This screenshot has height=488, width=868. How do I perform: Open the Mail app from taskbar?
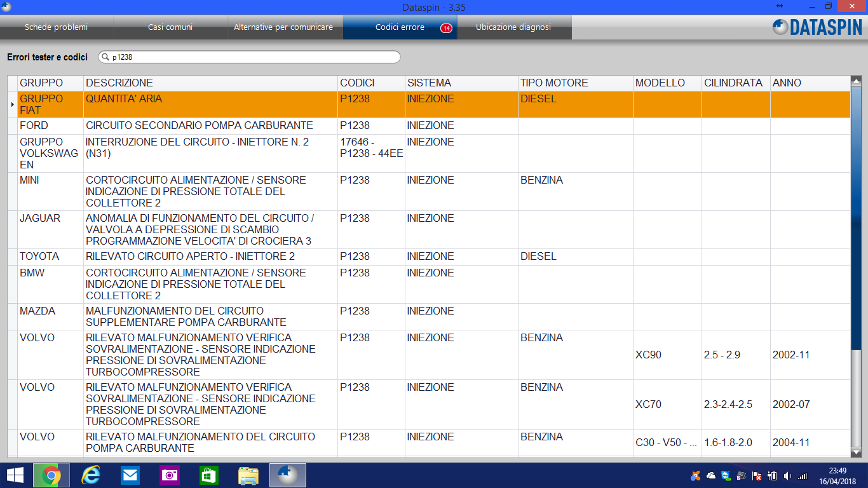point(130,475)
